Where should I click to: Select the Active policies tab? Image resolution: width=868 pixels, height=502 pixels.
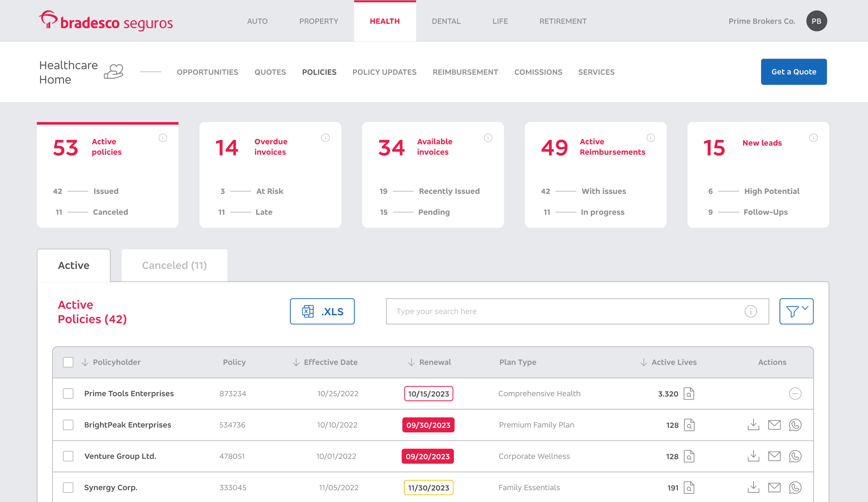(x=74, y=265)
